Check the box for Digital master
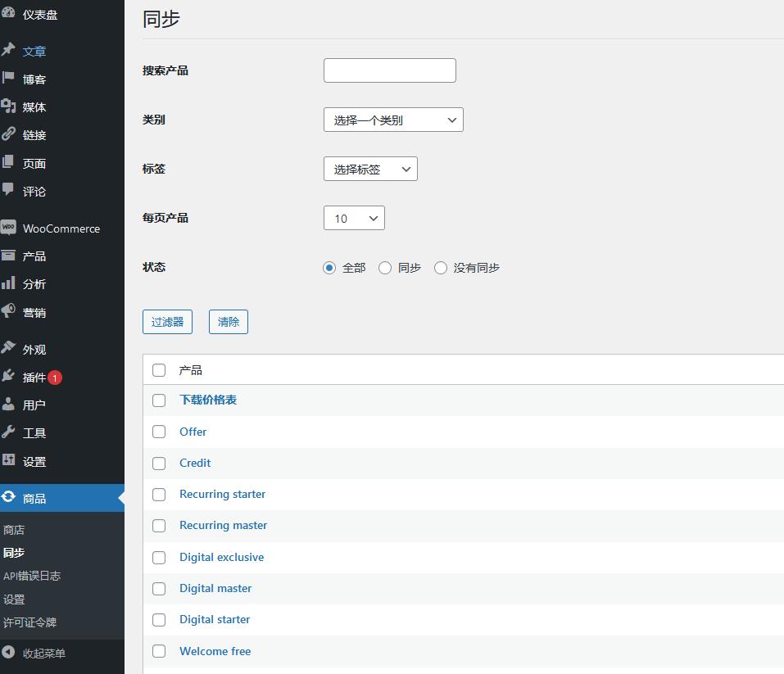 (159, 589)
